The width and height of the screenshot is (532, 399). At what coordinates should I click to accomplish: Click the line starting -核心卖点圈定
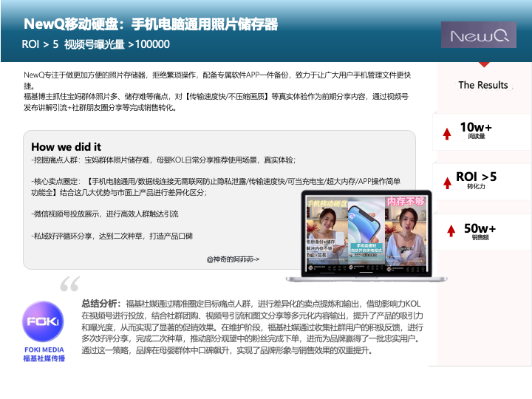point(216,187)
